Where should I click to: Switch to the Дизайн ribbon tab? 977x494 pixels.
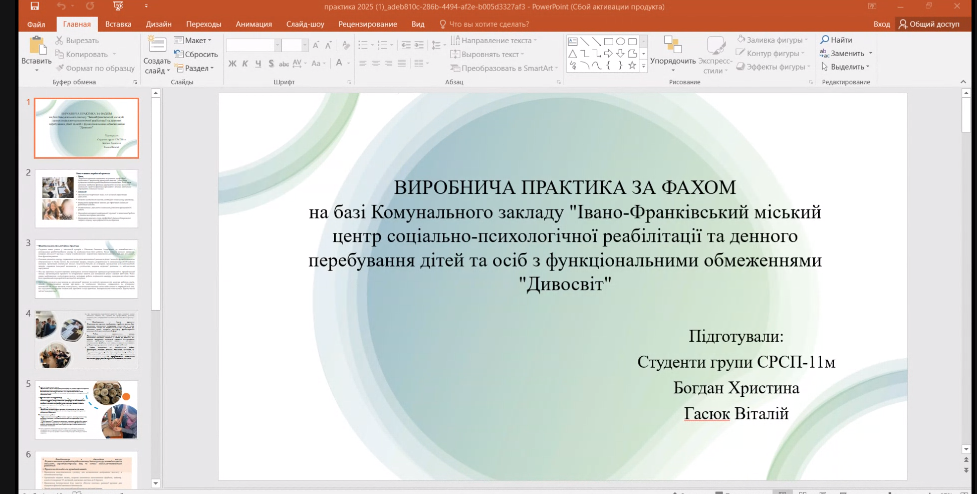click(x=158, y=24)
